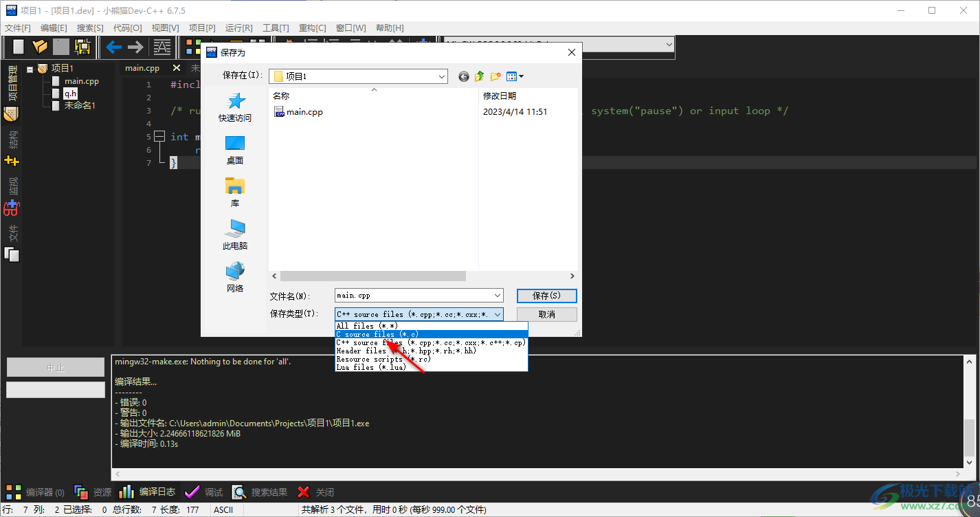Switch to the 搜索结果 bottom tab
Image resolution: width=980 pixels, height=517 pixels.
260,492
